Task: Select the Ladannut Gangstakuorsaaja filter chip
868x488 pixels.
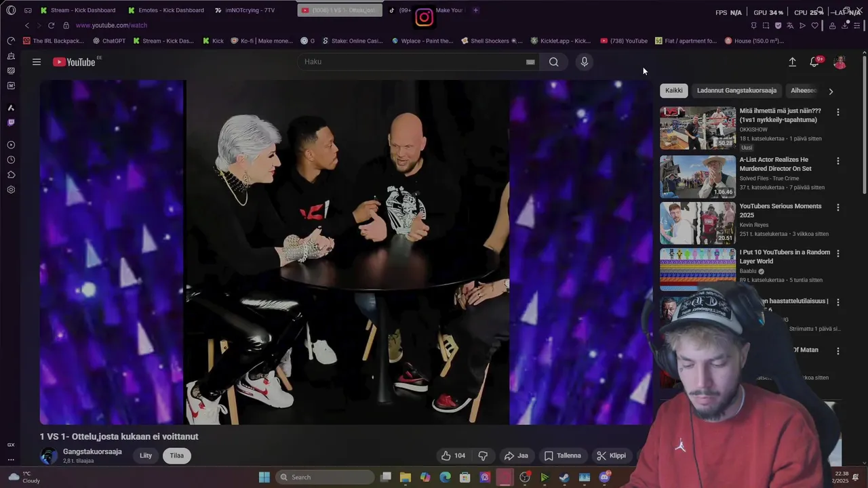Action: (x=736, y=90)
